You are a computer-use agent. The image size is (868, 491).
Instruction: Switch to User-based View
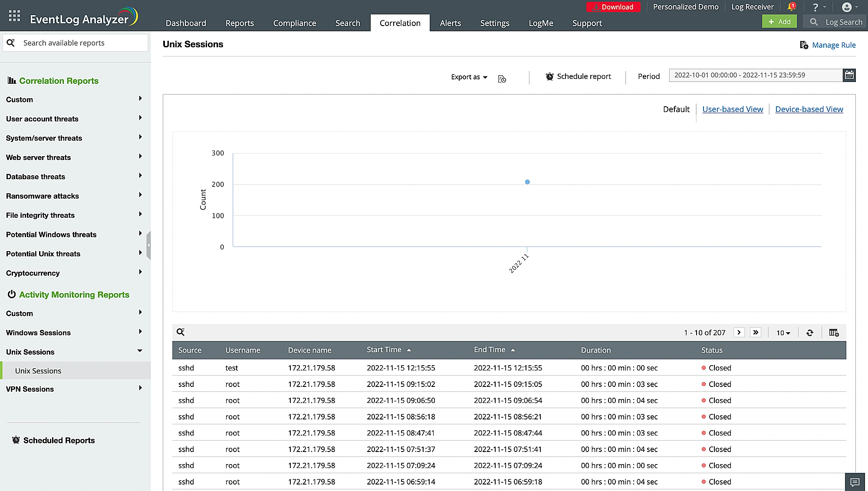point(733,109)
